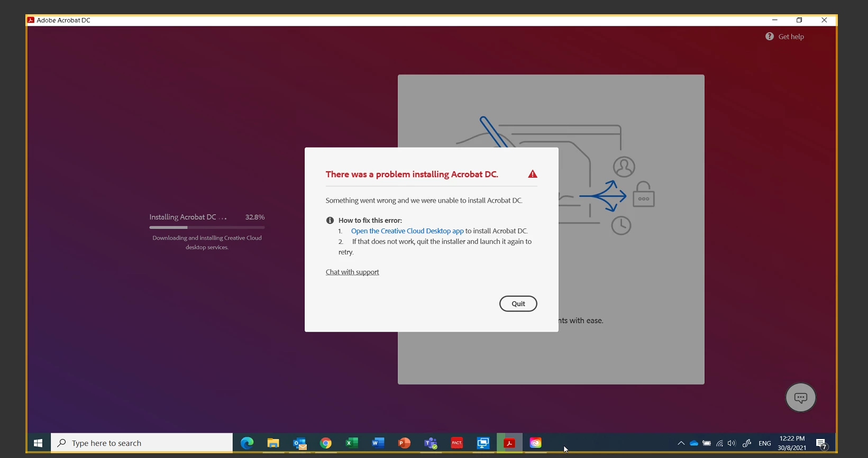This screenshot has height=458, width=868.
Task: Open the red FACT app taskbar icon
Action: (x=457, y=443)
